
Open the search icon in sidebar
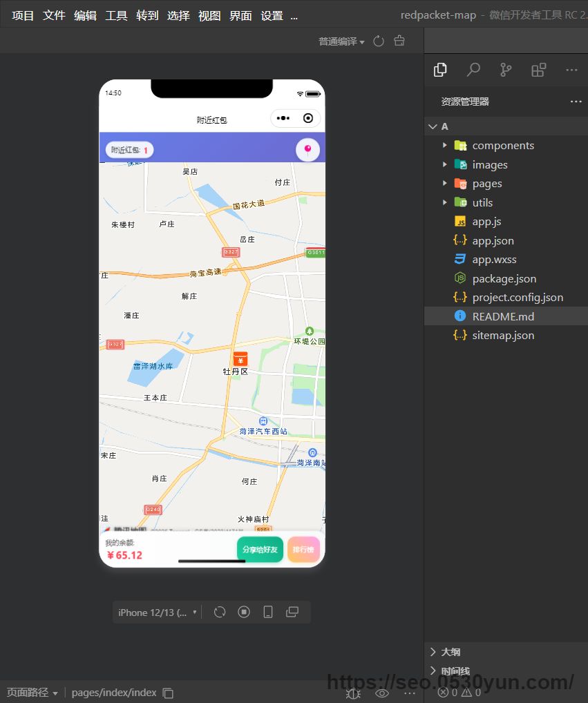pyautogui.click(x=473, y=70)
